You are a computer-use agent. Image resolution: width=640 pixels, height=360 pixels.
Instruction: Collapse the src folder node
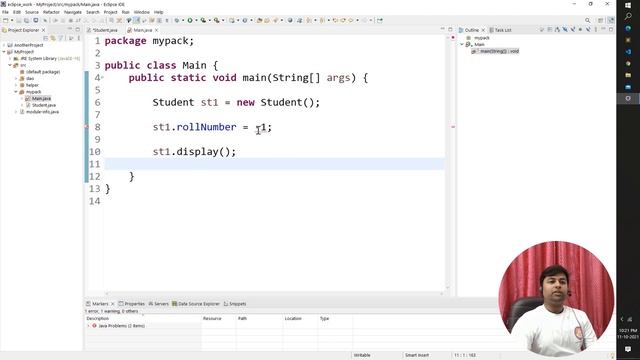pos(10,65)
